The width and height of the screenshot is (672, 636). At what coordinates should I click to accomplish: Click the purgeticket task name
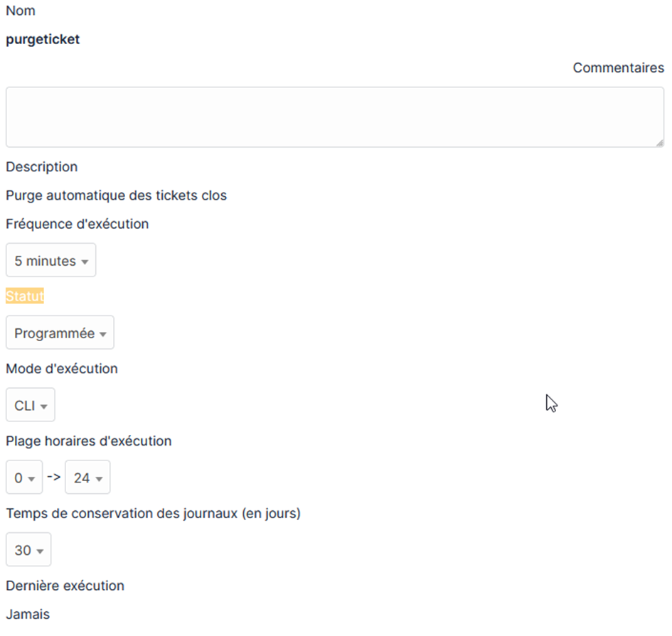coord(43,39)
